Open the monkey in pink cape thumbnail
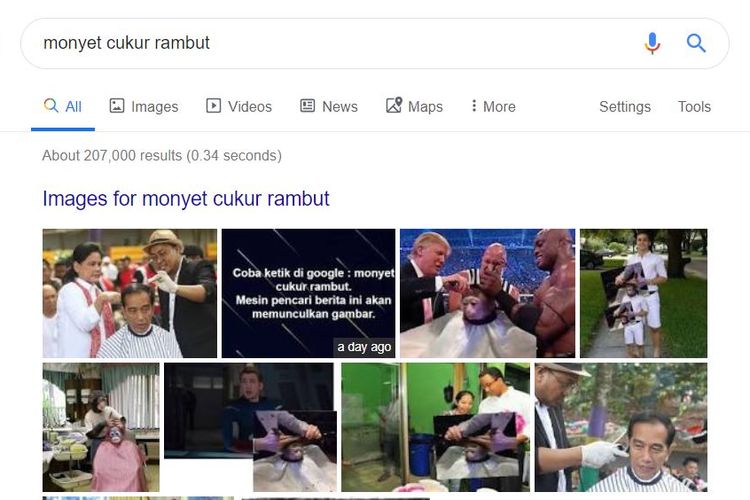The width and height of the screenshot is (750, 500). (101, 427)
